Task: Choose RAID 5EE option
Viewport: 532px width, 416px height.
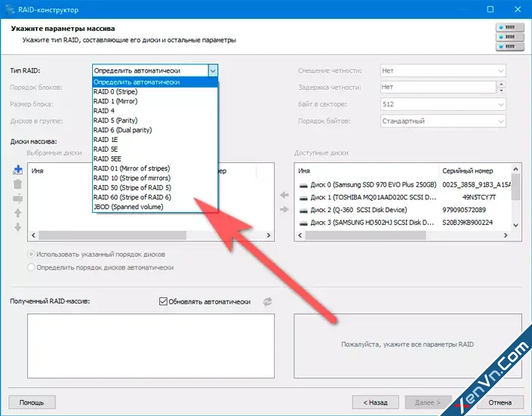Action: (155, 159)
